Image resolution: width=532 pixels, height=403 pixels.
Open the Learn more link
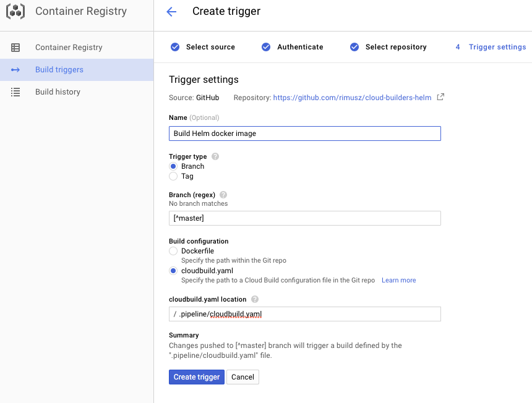tap(398, 280)
